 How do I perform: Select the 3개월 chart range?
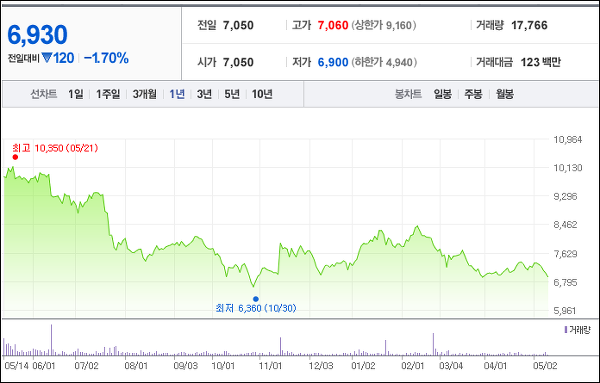(145, 94)
